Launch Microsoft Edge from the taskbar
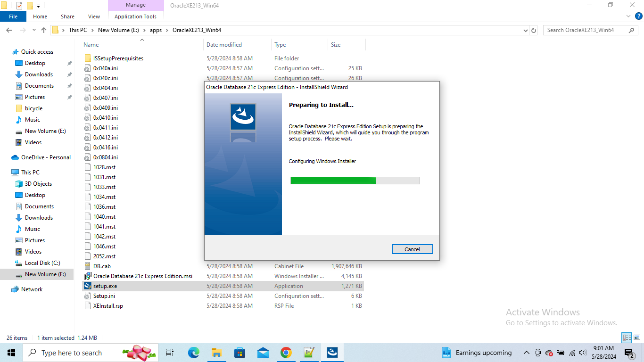The height and width of the screenshot is (362, 644). tap(194, 353)
